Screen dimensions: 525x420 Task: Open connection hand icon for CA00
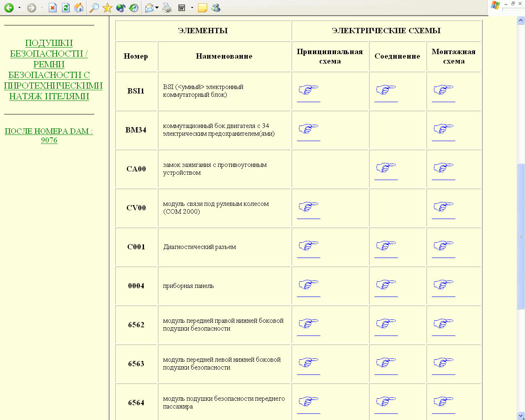tap(386, 167)
